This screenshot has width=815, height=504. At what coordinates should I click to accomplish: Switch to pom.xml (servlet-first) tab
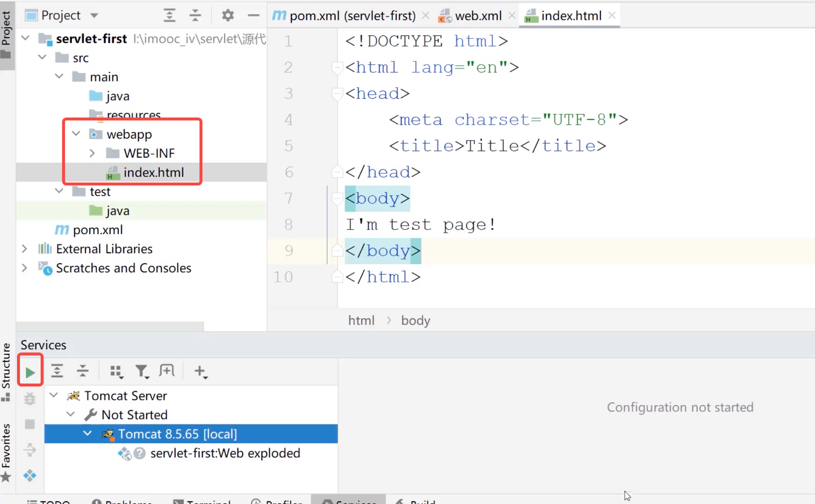click(352, 16)
